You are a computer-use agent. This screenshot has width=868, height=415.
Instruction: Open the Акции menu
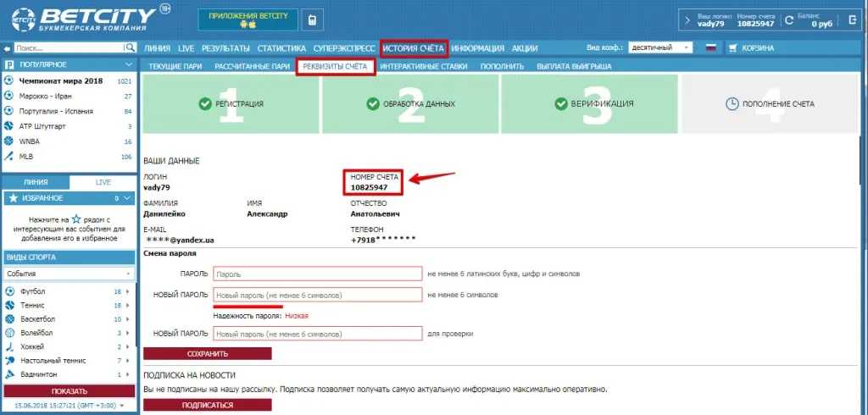[525, 48]
